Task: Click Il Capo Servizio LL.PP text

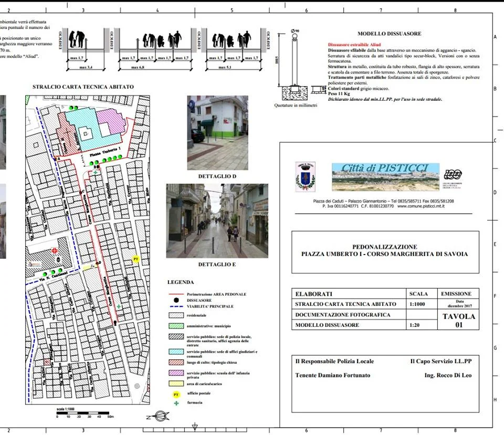Action: 441,362
